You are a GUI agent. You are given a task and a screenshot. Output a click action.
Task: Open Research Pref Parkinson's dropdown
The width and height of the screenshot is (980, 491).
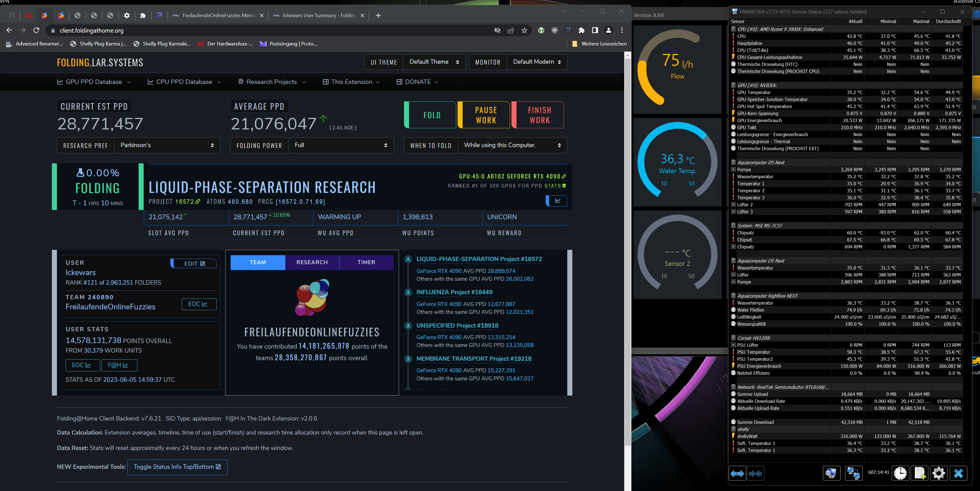click(167, 145)
